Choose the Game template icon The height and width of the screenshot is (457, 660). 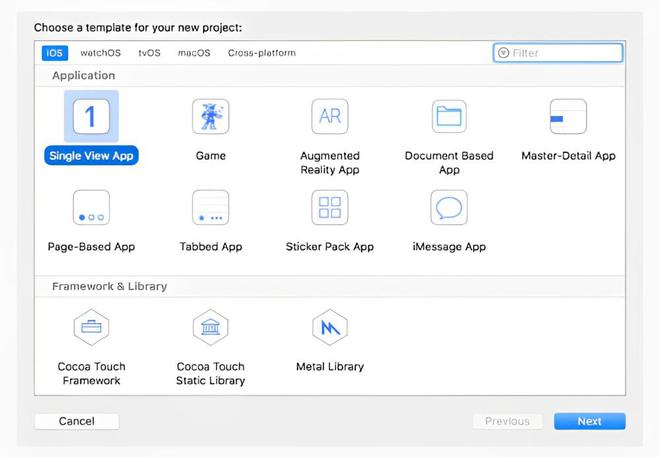pos(210,117)
